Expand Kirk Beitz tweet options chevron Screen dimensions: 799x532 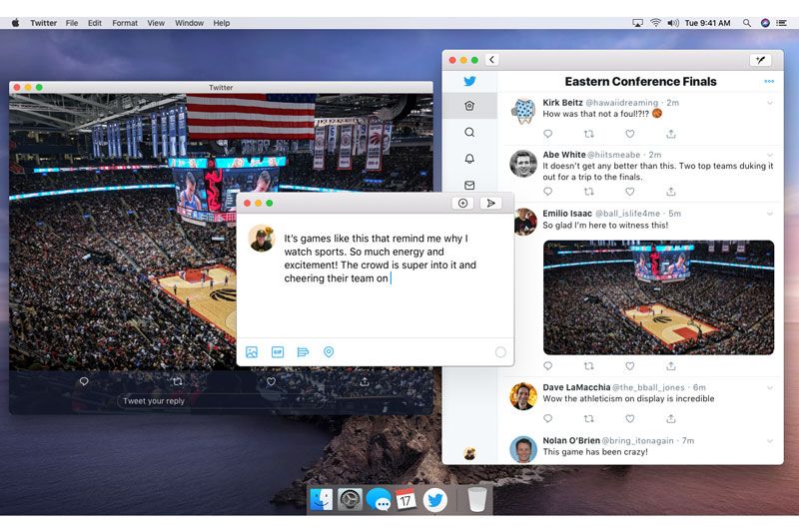tap(769, 103)
